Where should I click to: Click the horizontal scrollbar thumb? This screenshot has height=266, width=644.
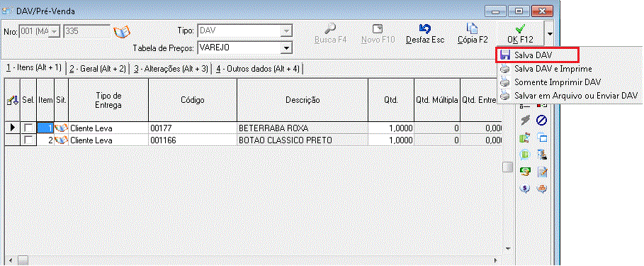[23, 260]
